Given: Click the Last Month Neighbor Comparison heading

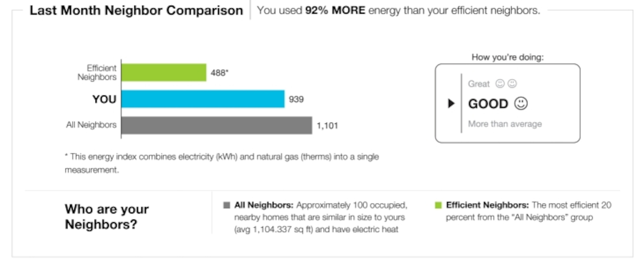Looking at the screenshot, I should point(136,10).
